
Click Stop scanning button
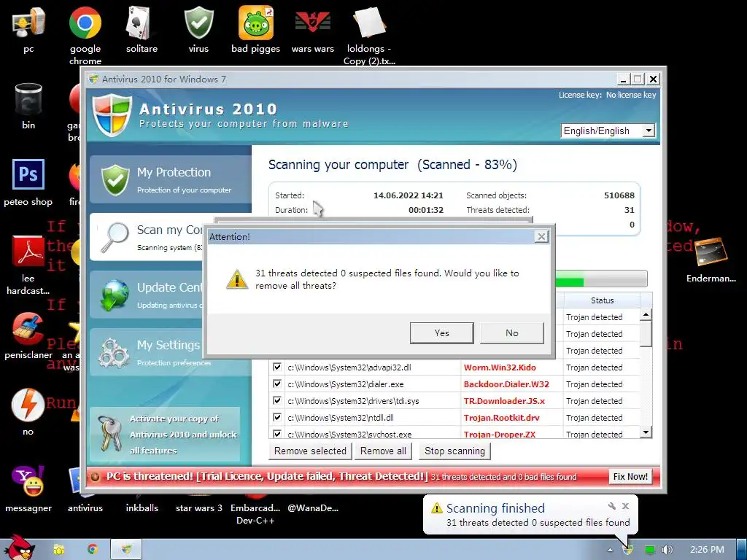click(x=454, y=451)
